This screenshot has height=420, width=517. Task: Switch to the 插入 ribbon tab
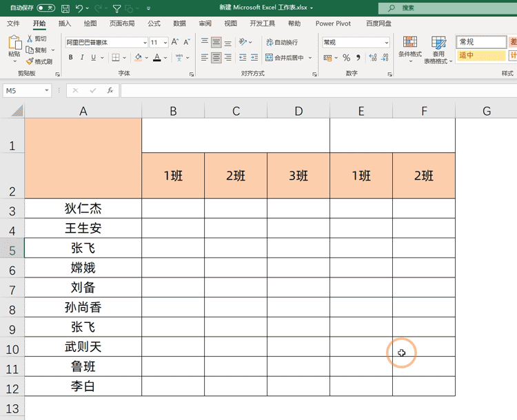(x=65, y=23)
